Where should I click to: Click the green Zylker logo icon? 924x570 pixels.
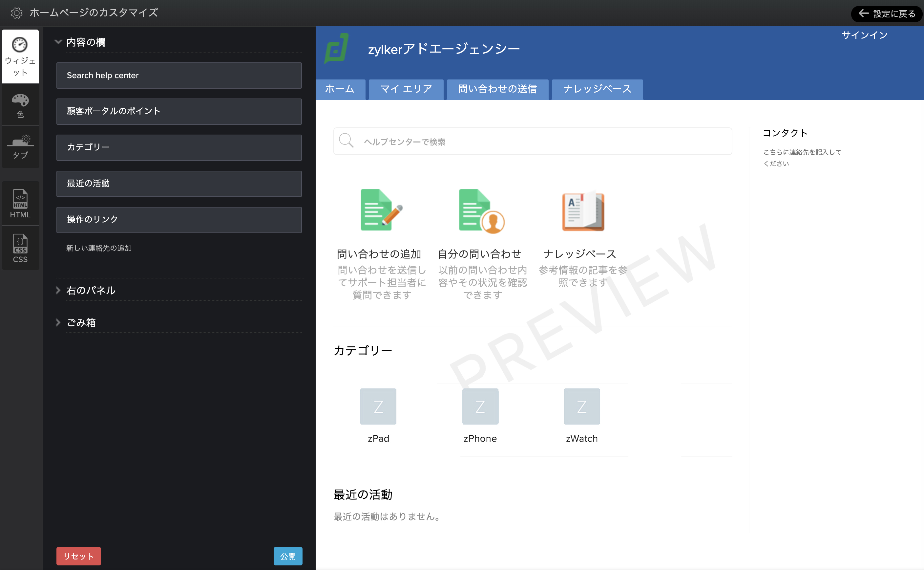point(336,48)
